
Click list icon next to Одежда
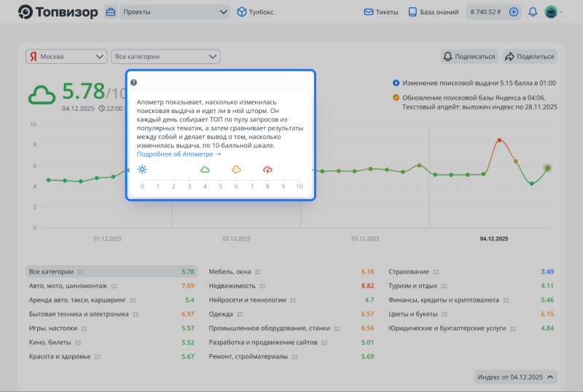pos(240,314)
